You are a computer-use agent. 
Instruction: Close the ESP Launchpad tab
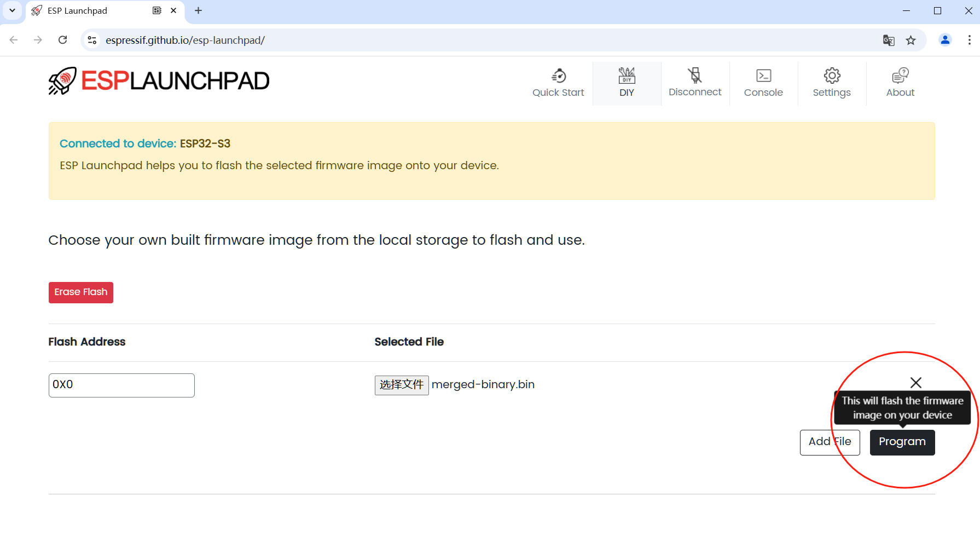click(x=173, y=10)
